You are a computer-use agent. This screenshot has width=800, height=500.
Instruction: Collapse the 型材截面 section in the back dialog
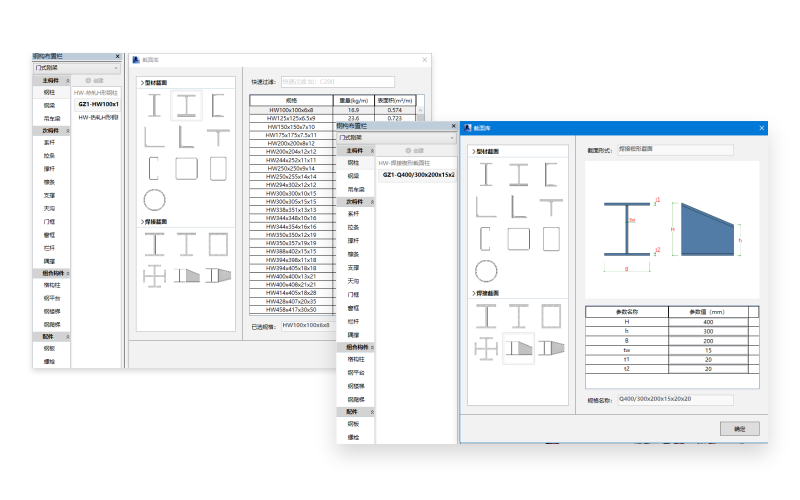pos(154,83)
